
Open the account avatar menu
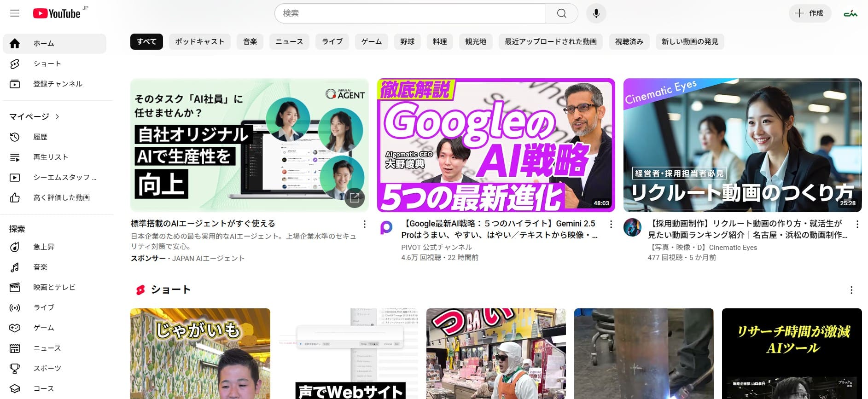coord(850,13)
